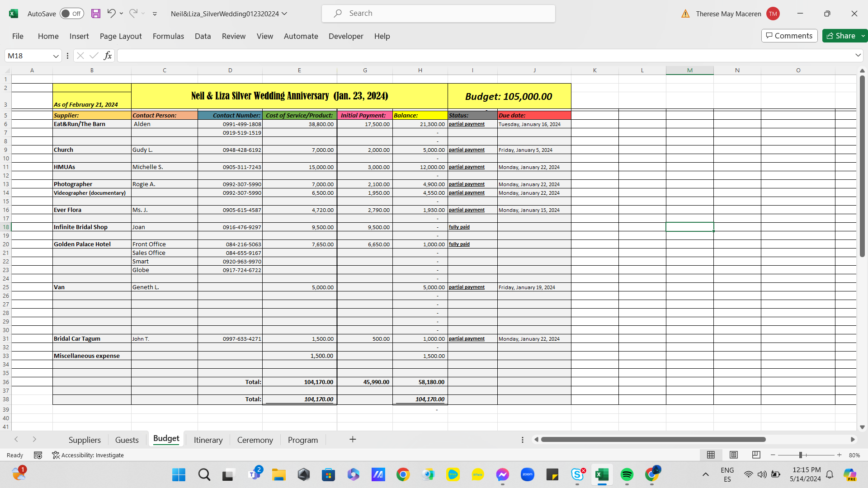
Task: Click the zoom slider handle
Action: (x=801, y=455)
